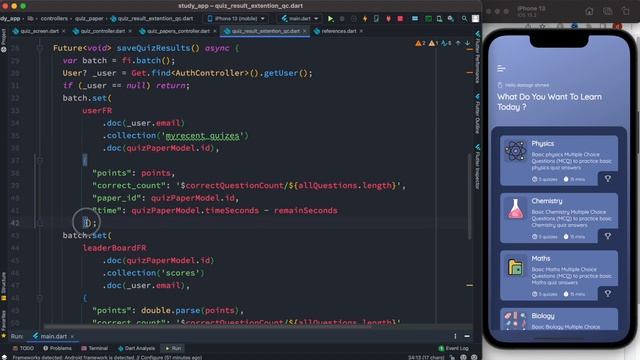Image resolution: width=640 pixels, height=360 pixels.
Task: Hide the Run panel with minimize dash
Action: (467, 336)
